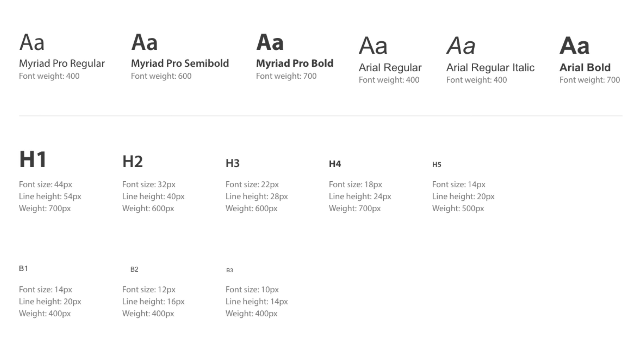The image size is (644, 340).
Task: Click the B2 body text sample
Action: [134, 269]
